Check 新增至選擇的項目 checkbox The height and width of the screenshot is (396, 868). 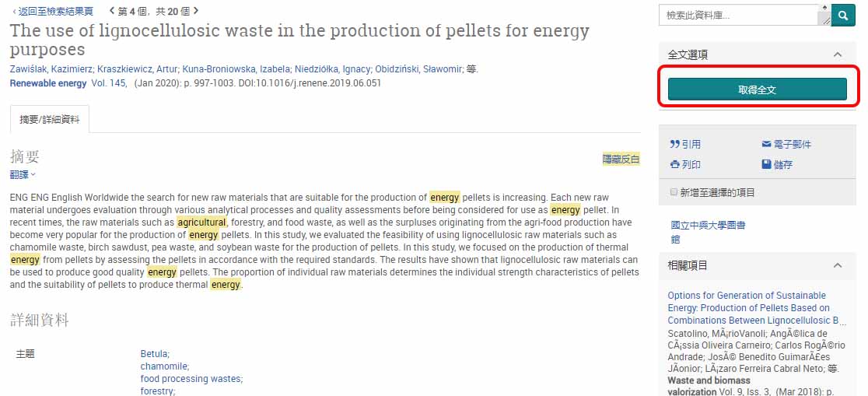tap(674, 192)
